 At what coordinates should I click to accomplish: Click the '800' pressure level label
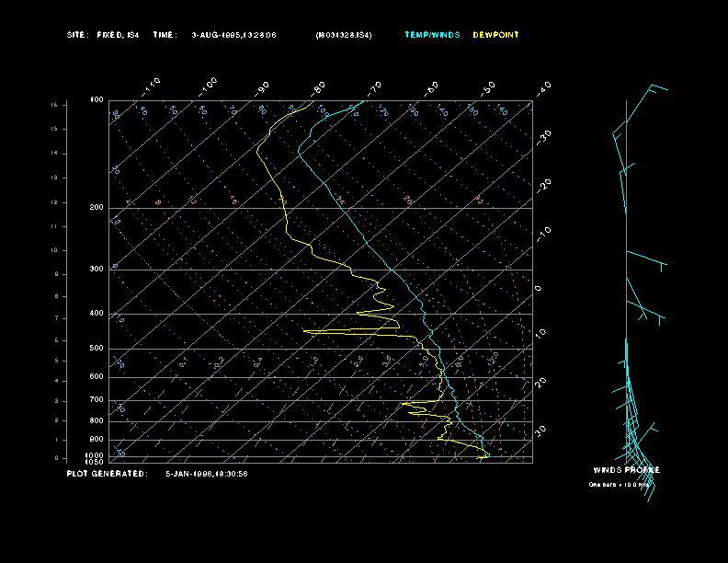point(97,420)
